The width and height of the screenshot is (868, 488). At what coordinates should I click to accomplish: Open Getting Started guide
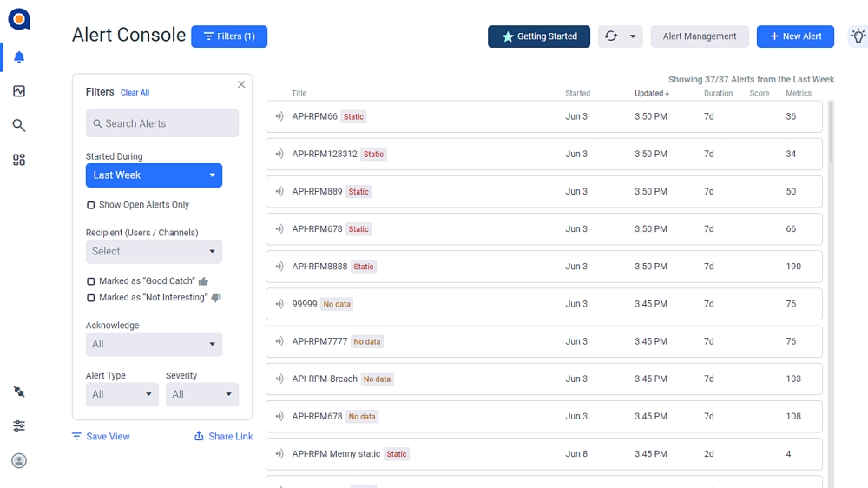pos(539,36)
